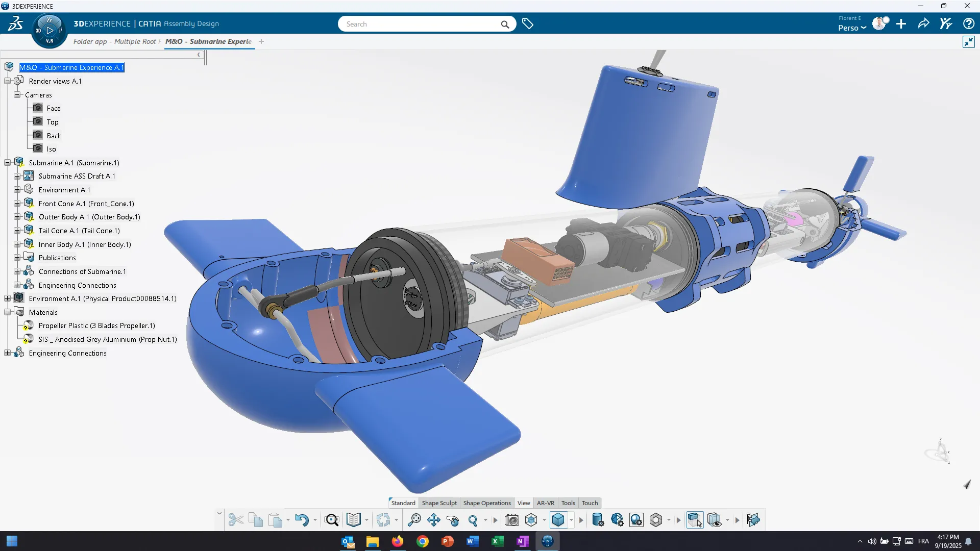This screenshot has width=980, height=551.
Task: Toggle full-screen mode with the expand arrows icon
Action: 968,42
